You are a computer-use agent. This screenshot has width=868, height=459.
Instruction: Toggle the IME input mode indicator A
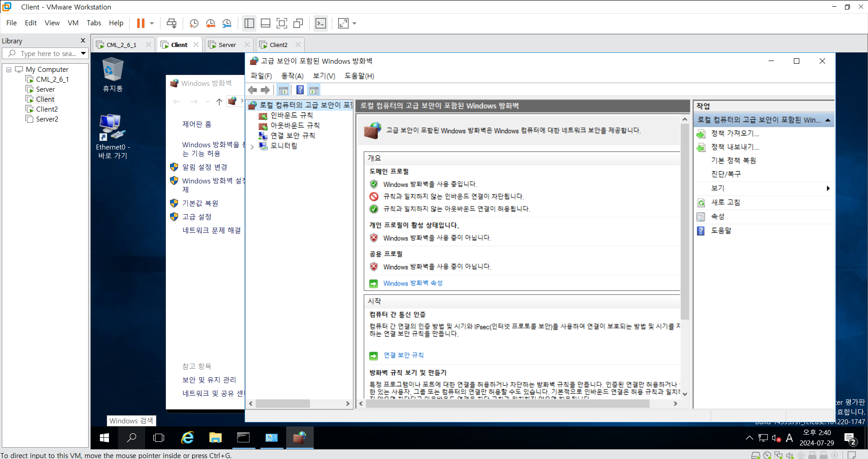click(789, 438)
